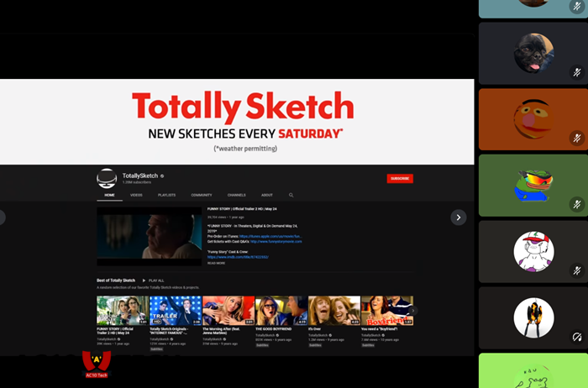This screenshot has width=588, height=388.
Task: Click the channel search magnifier icon
Action: click(x=291, y=195)
